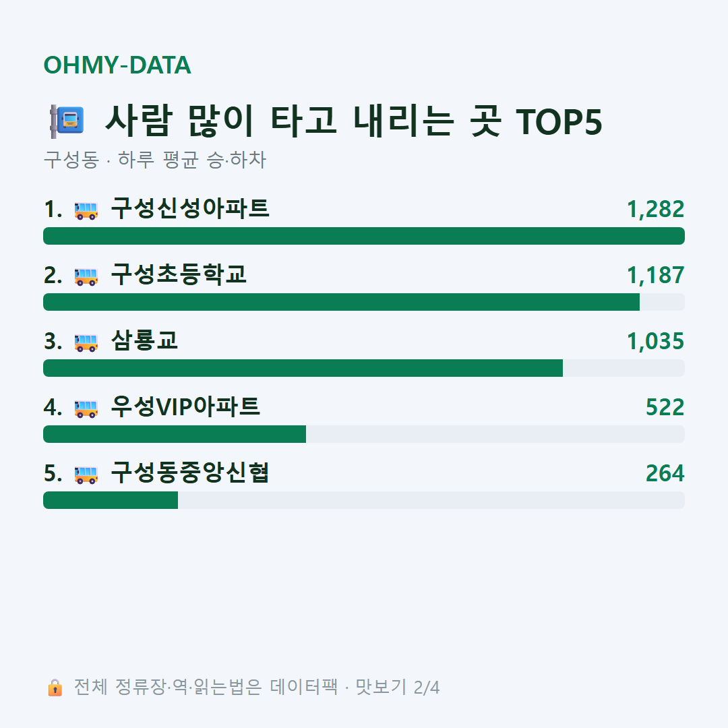Click the 1,282 progress bar
Image resolution: width=728 pixels, height=728 pixels.
[x=364, y=236]
